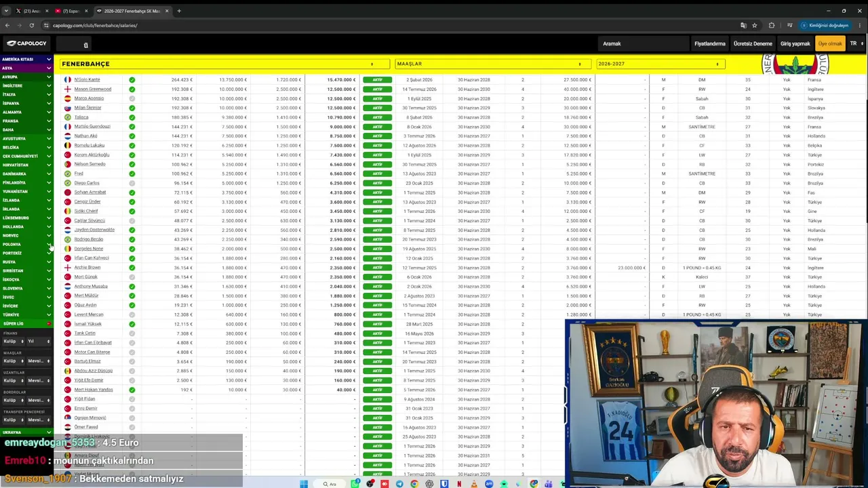Select Giriş yapmak in the top menu

click(795, 43)
